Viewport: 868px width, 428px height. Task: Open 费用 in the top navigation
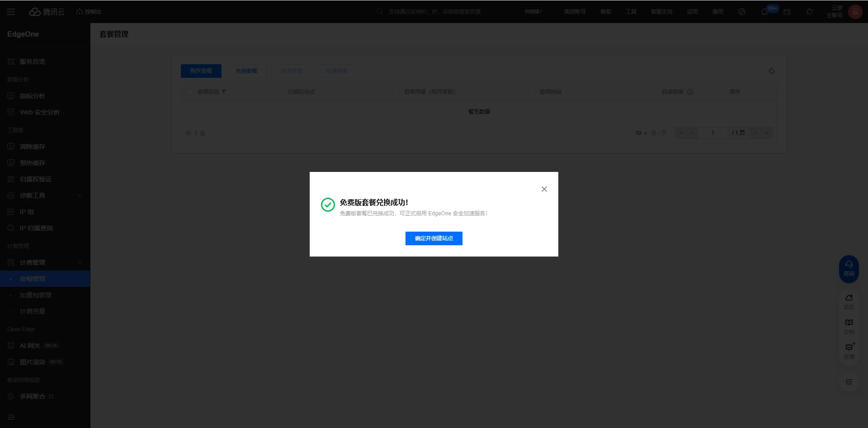717,12
